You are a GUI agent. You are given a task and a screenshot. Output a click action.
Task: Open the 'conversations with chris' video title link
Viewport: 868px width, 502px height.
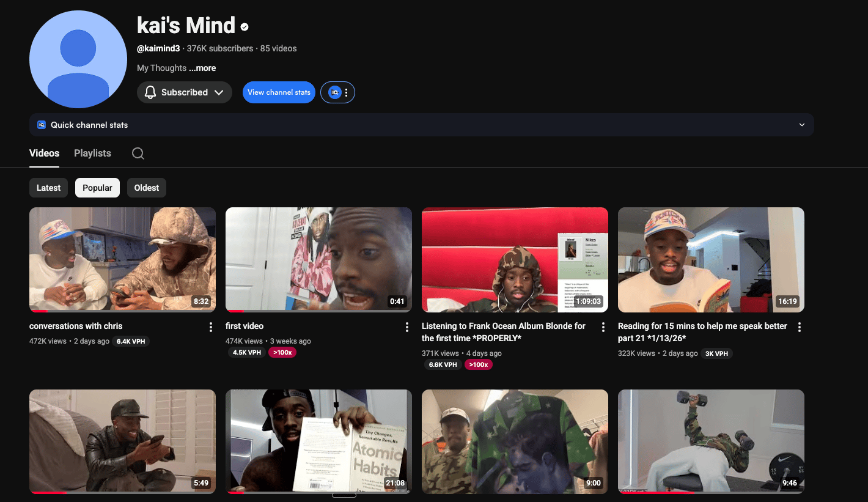pos(76,326)
